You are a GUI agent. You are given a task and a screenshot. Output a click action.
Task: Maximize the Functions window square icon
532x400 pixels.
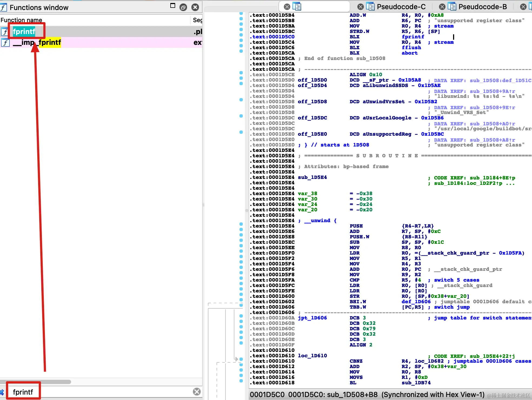(x=173, y=6)
